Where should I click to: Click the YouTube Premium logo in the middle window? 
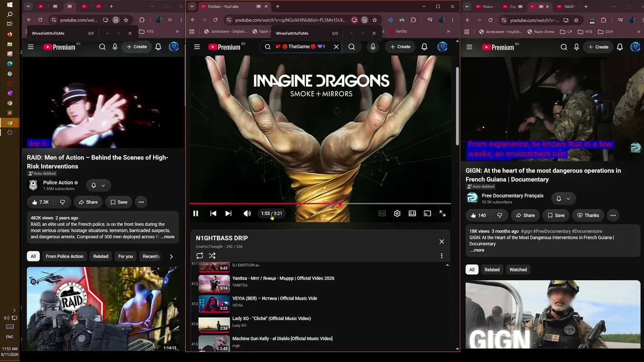(x=225, y=47)
